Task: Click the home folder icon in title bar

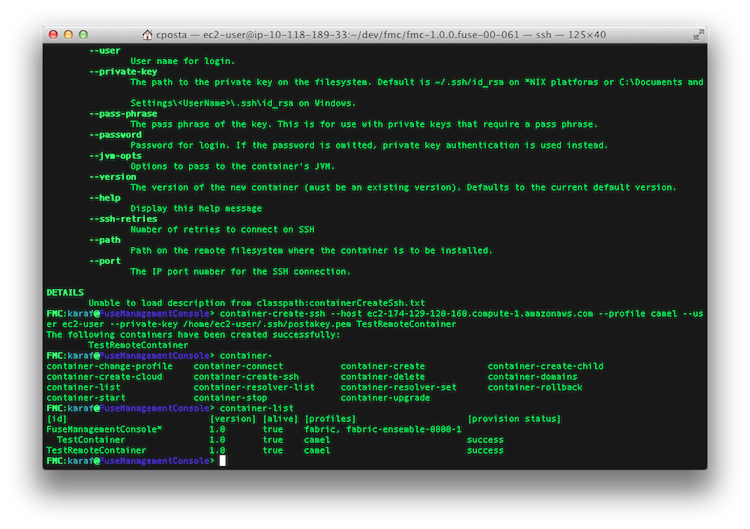Action: click(147, 34)
